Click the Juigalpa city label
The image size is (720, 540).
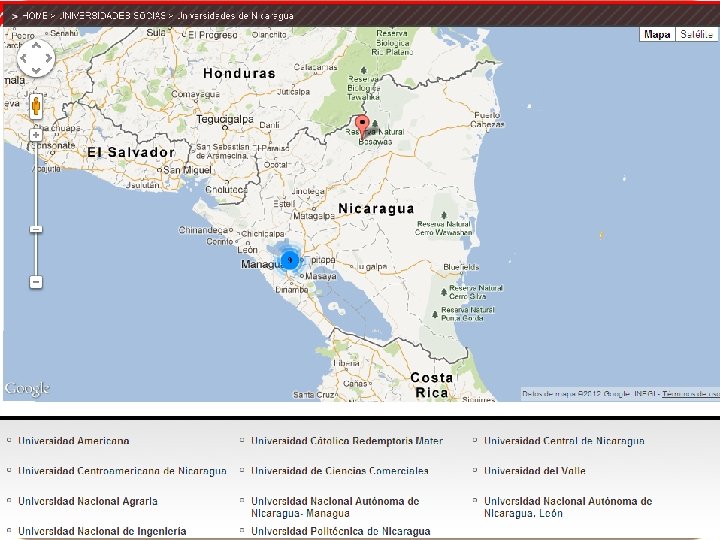[x=372, y=267]
